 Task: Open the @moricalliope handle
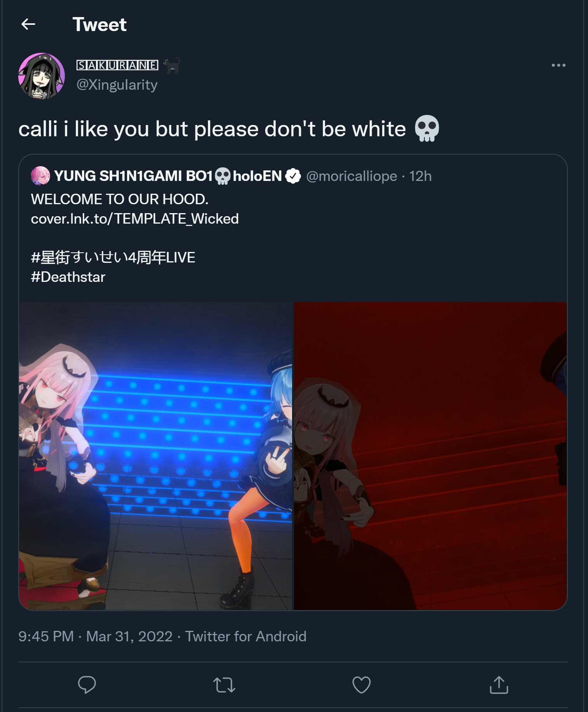tap(351, 176)
